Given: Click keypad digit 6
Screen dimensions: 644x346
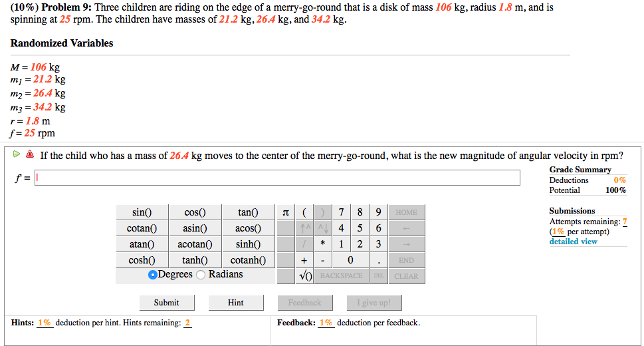Looking at the screenshot, I should click(378, 228).
